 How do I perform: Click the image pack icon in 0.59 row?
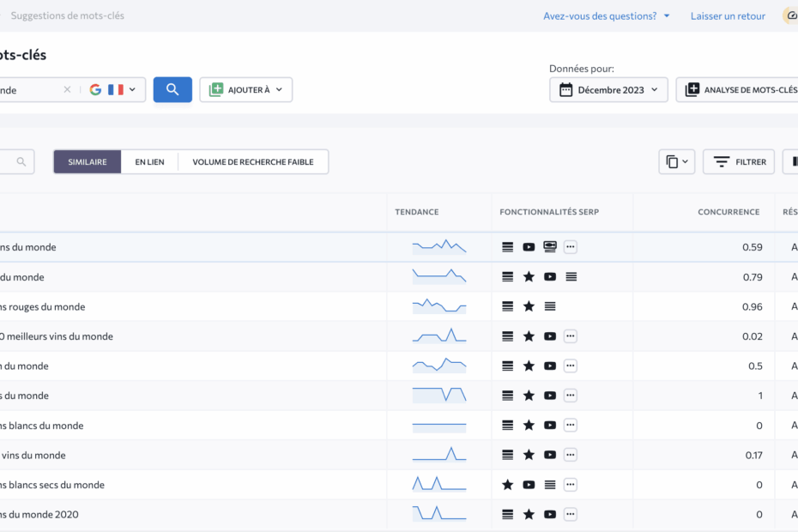(550, 247)
